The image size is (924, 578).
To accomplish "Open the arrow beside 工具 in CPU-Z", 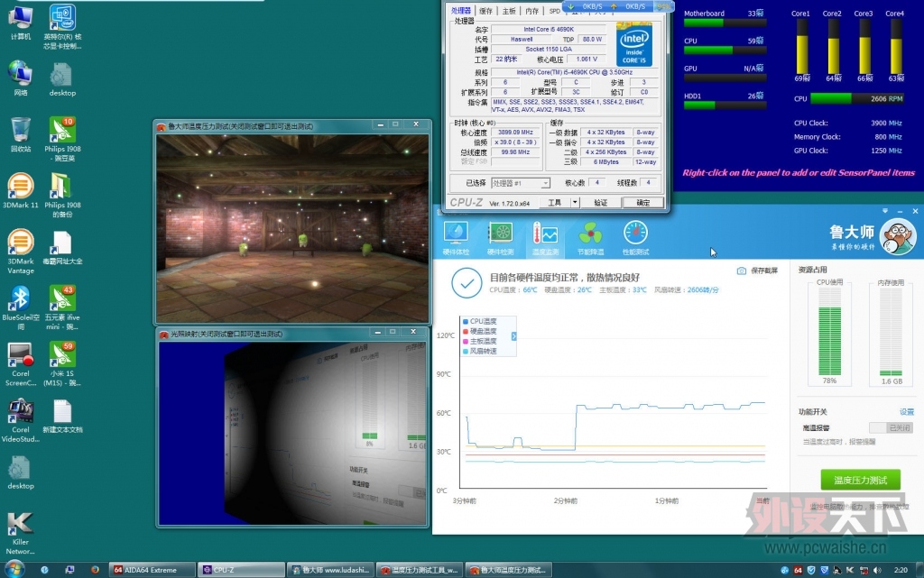I will coord(575,203).
